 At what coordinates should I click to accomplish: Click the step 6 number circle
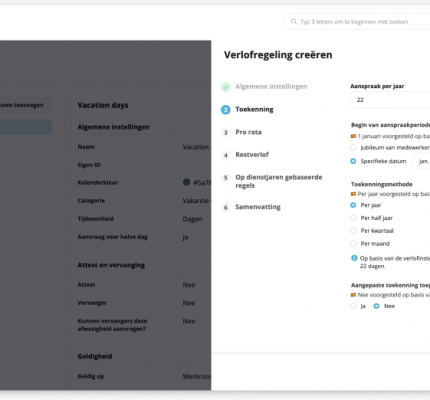[226, 208]
